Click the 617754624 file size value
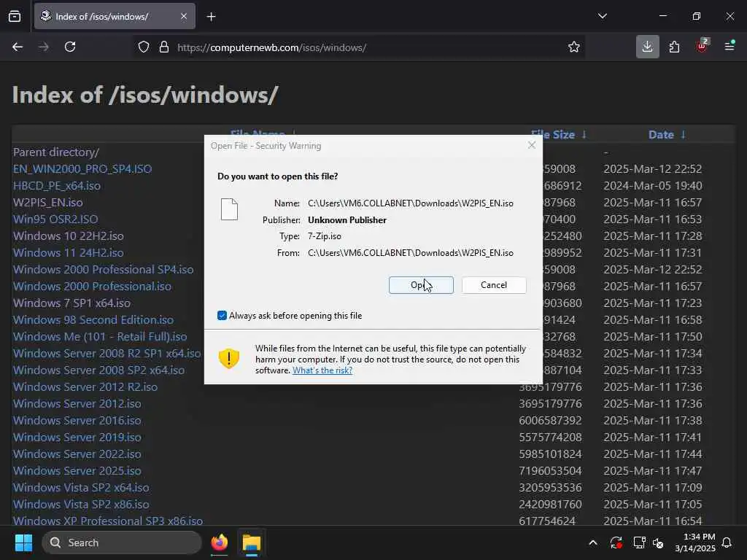Screen dimensions: 747x560 [x=547, y=521]
